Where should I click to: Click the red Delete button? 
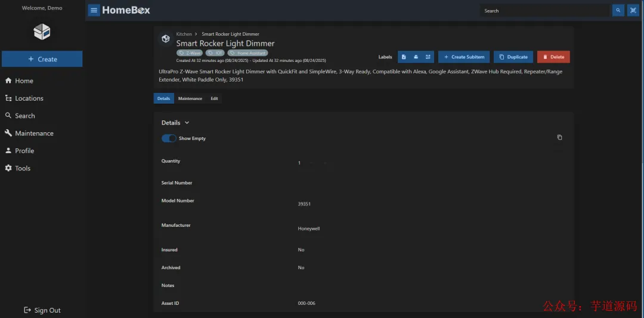(553, 57)
